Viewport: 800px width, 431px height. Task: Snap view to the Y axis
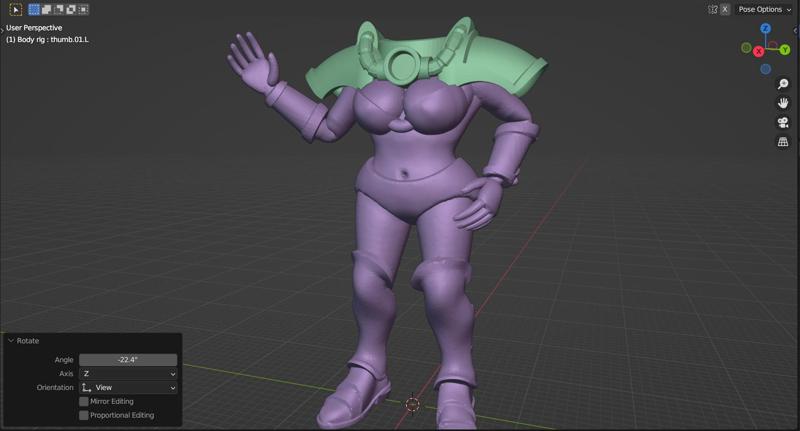pyautogui.click(x=785, y=49)
